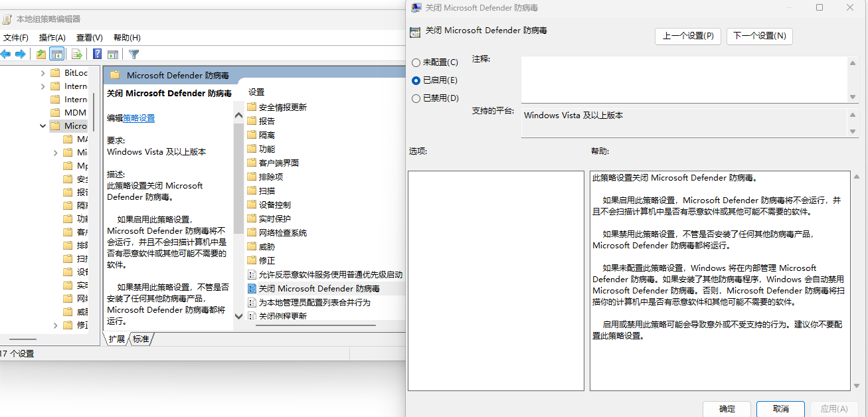Open the 文件(F) menu

pos(15,38)
